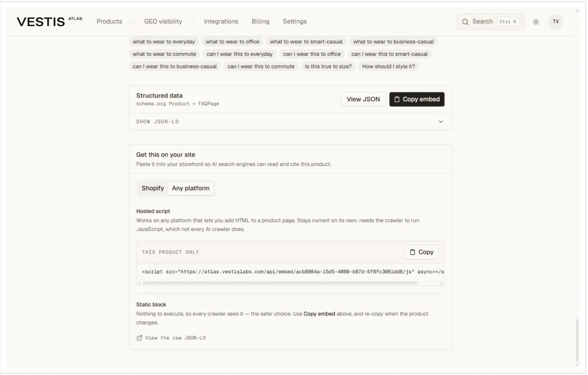
Task: Click the VESTIS Atlas logo
Action: click(x=49, y=22)
